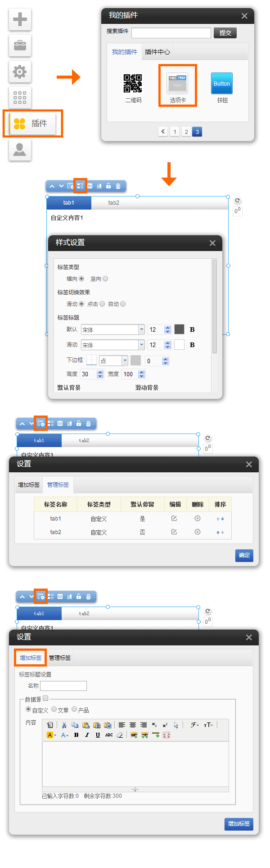Enable the 数据源 checkbox
270x868 pixels.
pyautogui.click(x=45, y=699)
